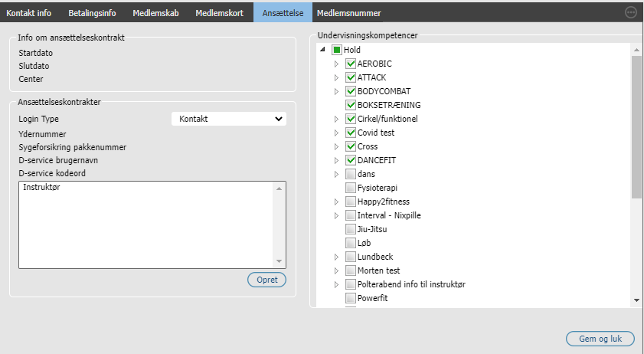Click the down arrow in Instruktør text box
The height and width of the screenshot is (354, 644).
(279, 261)
